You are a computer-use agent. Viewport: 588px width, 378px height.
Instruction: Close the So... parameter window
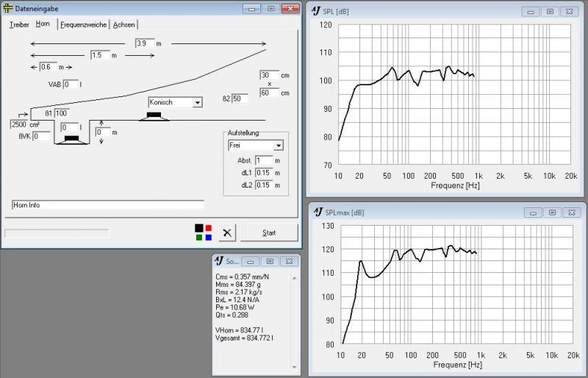click(289, 261)
